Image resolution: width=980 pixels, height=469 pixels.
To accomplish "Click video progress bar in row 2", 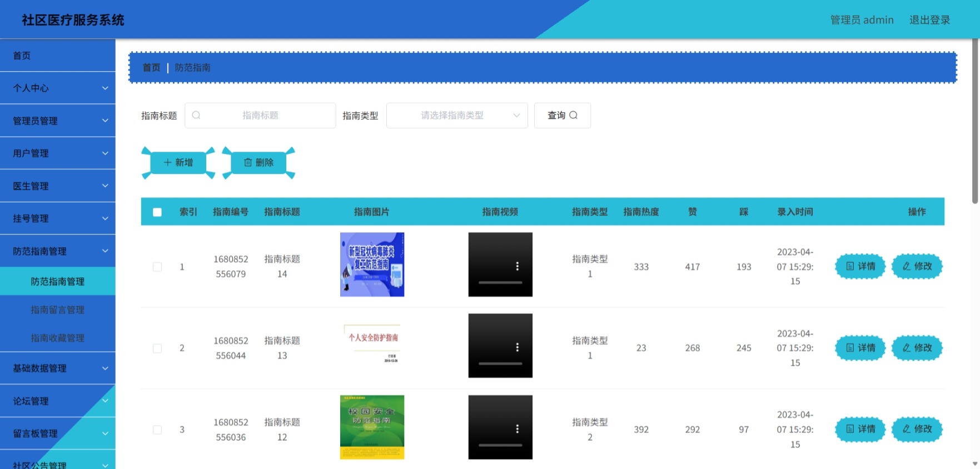I will click(x=500, y=364).
